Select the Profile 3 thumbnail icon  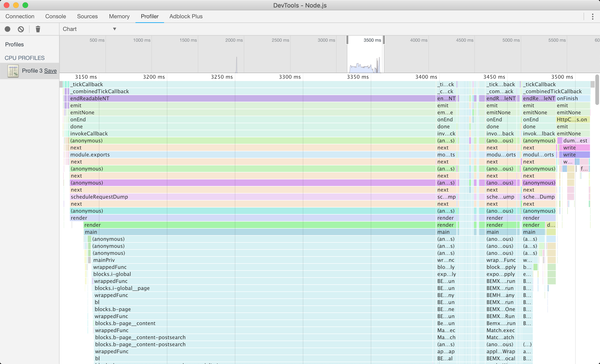[x=13, y=71]
